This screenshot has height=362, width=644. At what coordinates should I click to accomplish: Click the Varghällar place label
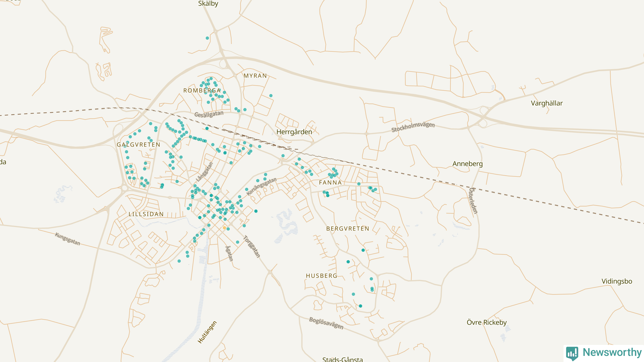click(x=547, y=103)
